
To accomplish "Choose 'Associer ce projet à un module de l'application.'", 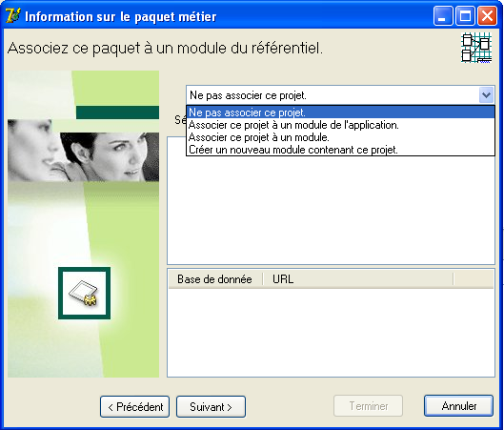I will click(340, 125).
